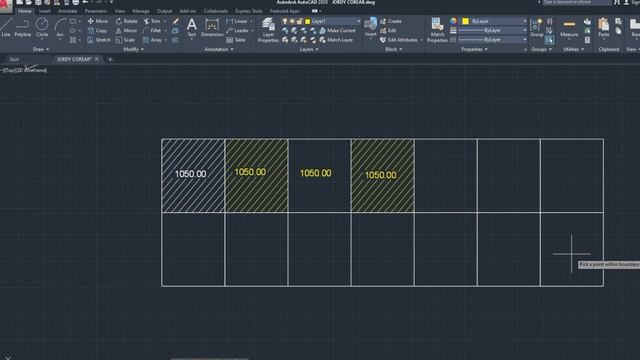Viewport: 640px width, 360px height.
Task: Open Layer Properties manager
Action: (x=268, y=30)
